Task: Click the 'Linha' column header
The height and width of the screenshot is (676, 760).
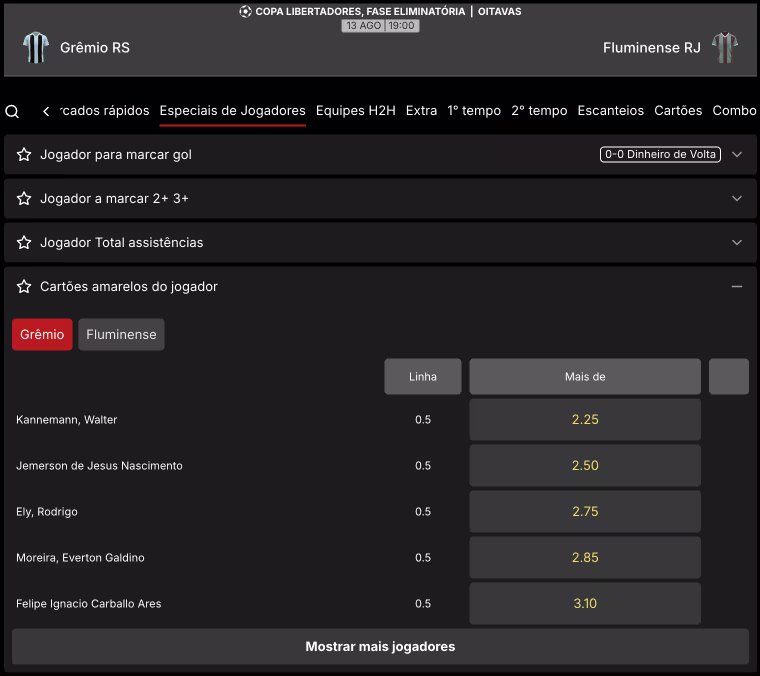Action: pyautogui.click(x=423, y=377)
